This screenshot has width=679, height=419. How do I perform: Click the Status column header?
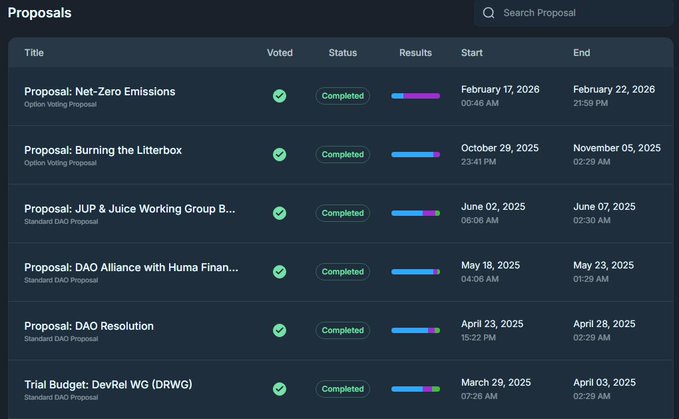point(343,53)
